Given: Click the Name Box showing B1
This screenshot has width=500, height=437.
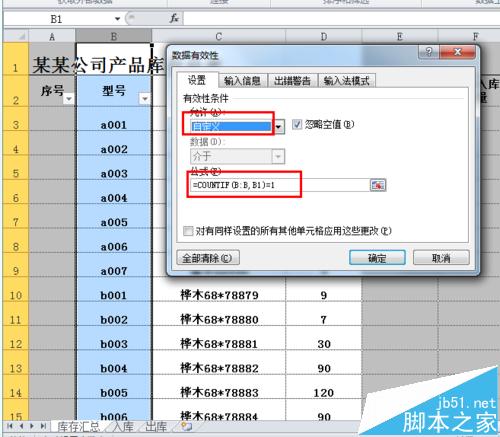Looking at the screenshot, I should 56,19.
